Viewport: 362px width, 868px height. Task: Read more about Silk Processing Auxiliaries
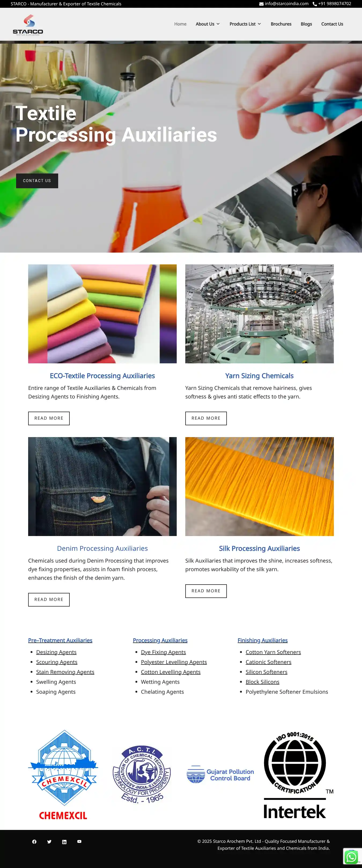206,591
